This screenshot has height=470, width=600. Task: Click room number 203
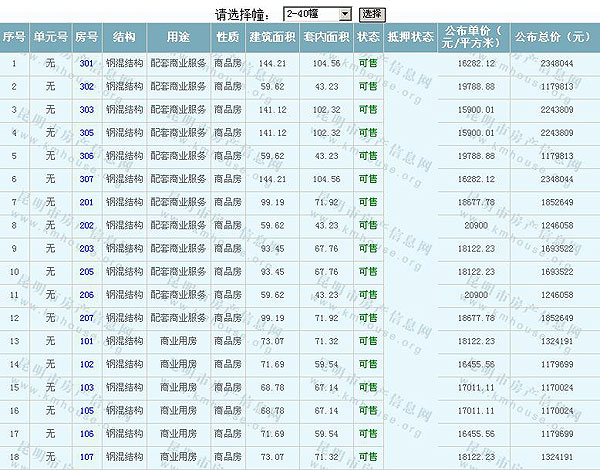[x=86, y=248]
